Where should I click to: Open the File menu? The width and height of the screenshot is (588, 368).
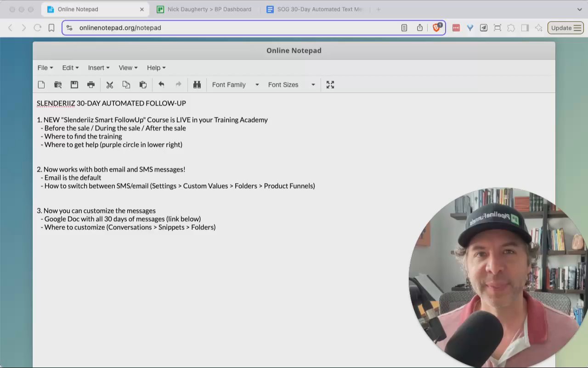tap(45, 68)
